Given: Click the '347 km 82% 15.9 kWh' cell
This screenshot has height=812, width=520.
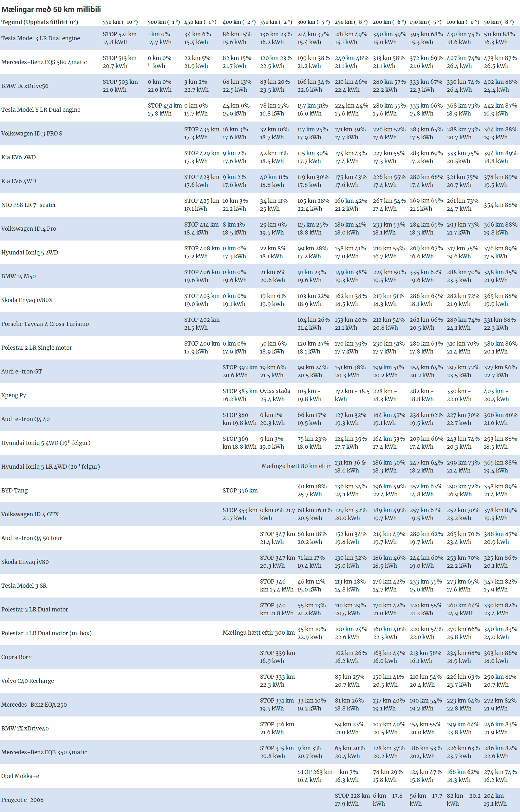Looking at the screenshot, I should click(500, 585).
